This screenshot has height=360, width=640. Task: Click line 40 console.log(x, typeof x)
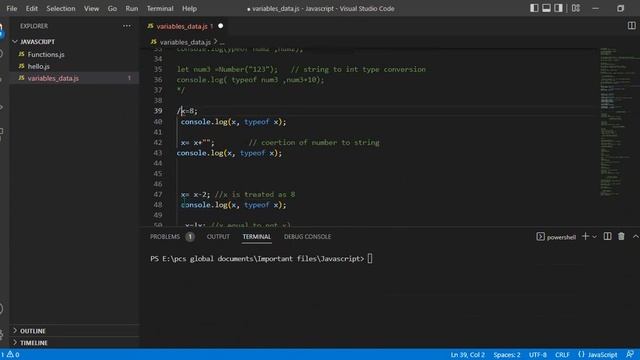tap(233, 122)
